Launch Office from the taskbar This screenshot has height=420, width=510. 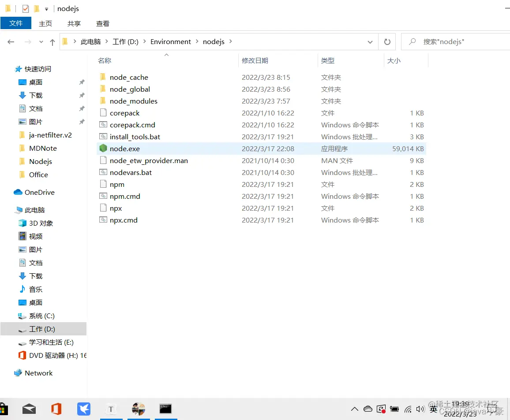(56, 409)
